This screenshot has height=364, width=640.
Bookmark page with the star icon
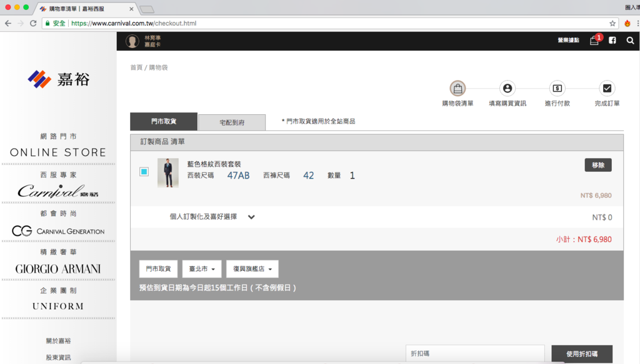(x=612, y=23)
